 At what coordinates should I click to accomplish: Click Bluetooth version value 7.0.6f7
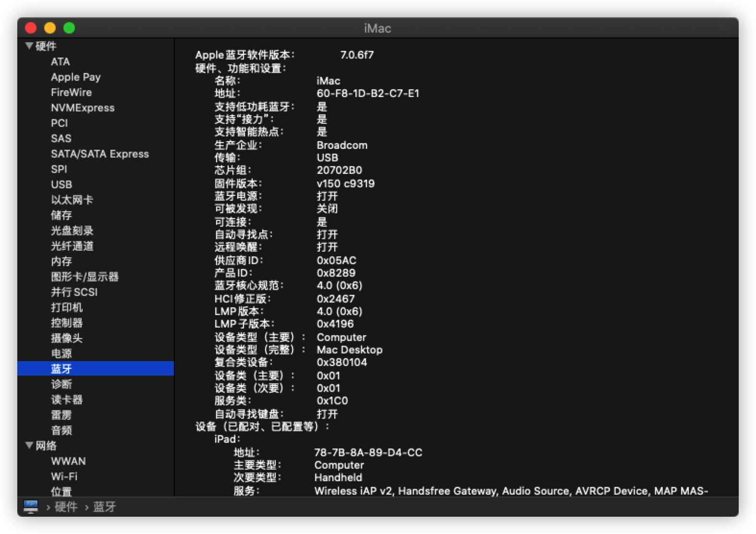pos(357,55)
